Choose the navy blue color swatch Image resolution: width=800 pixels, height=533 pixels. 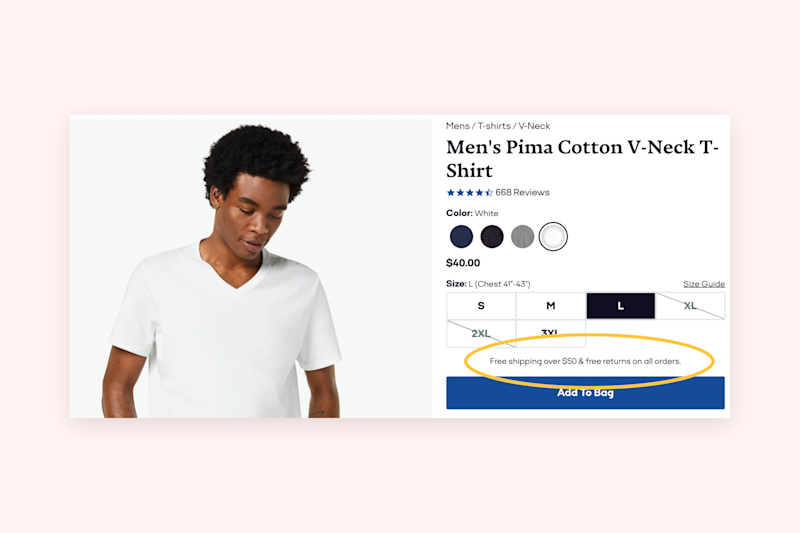[461, 237]
